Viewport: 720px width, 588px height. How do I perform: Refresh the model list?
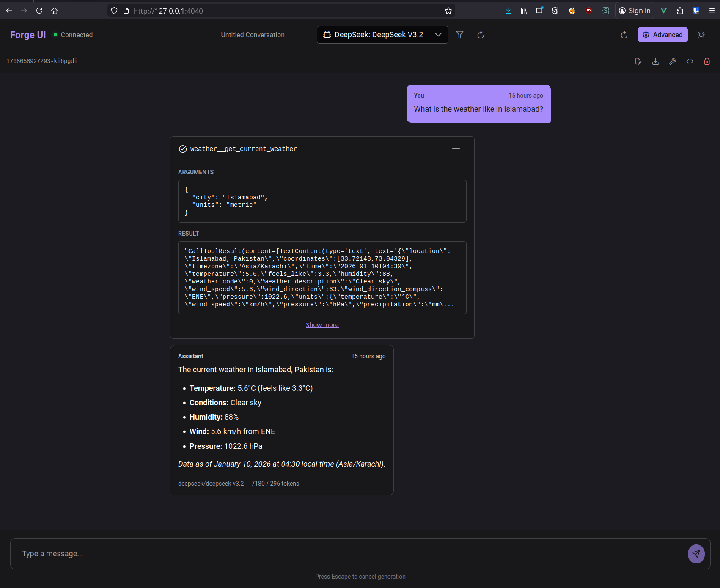(481, 35)
